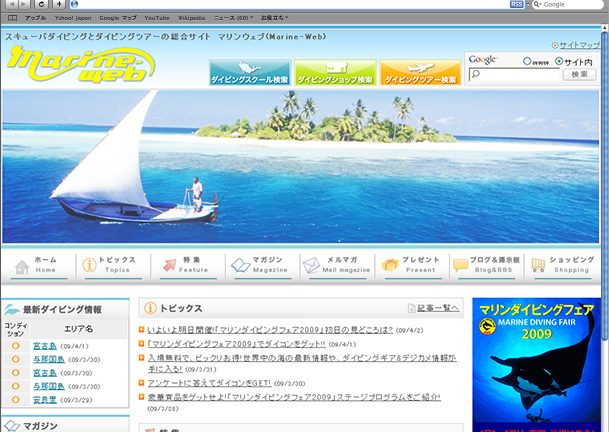The height and width of the screenshot is (432, 609).
Task: Open the サイトマップ link
Action: (x=578, y=46)
